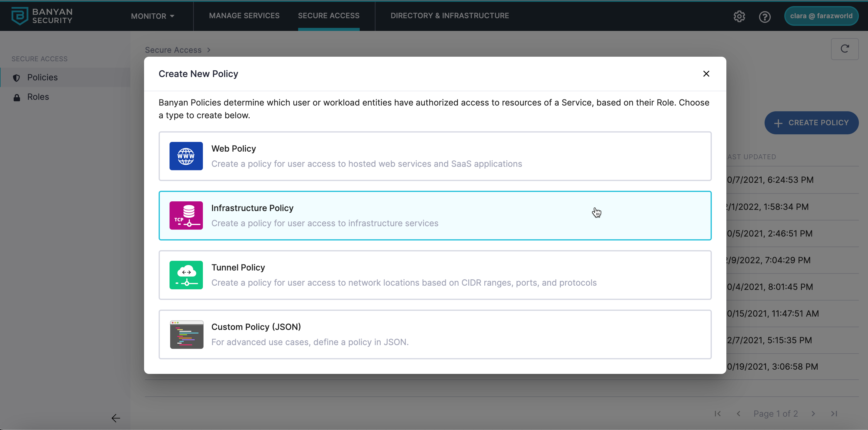Collapse sidebar with the left arrow

click(x=116, y=418)
